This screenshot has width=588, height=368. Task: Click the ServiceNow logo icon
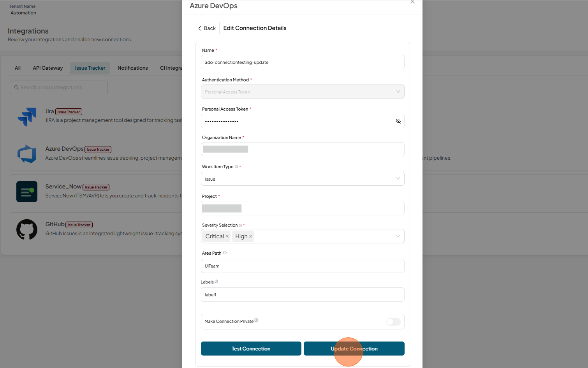click(x=27, y=192)
